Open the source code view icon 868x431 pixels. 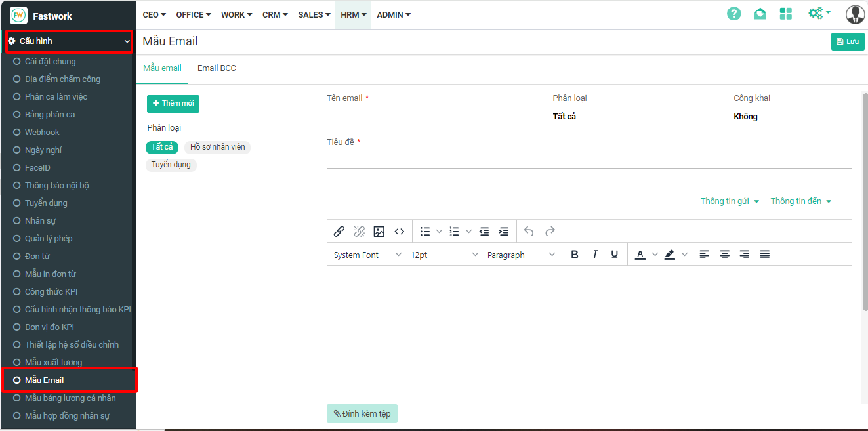coord(399,231)
